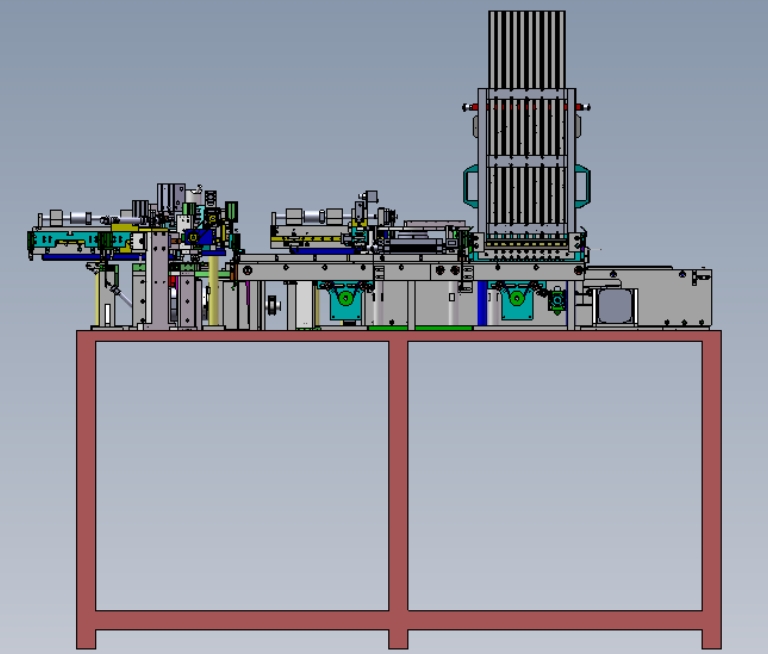Click the tall slotted magazine tower top

coord(527,50)
